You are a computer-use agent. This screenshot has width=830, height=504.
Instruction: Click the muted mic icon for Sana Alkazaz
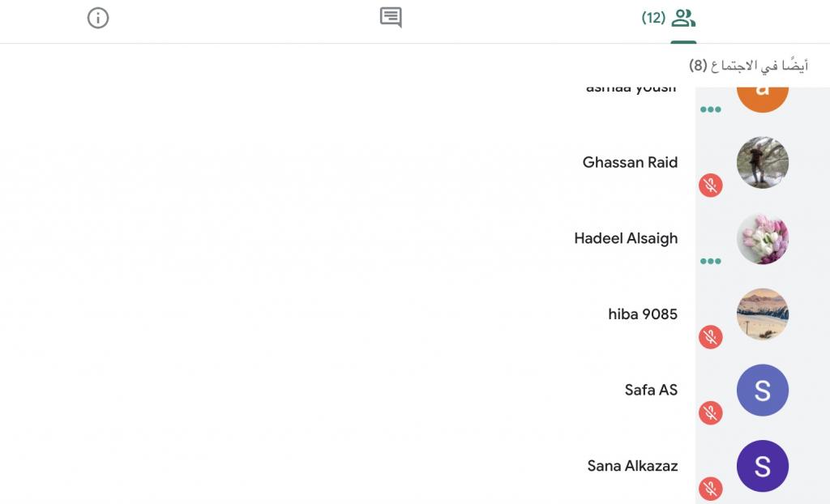(x=710, y=489)
